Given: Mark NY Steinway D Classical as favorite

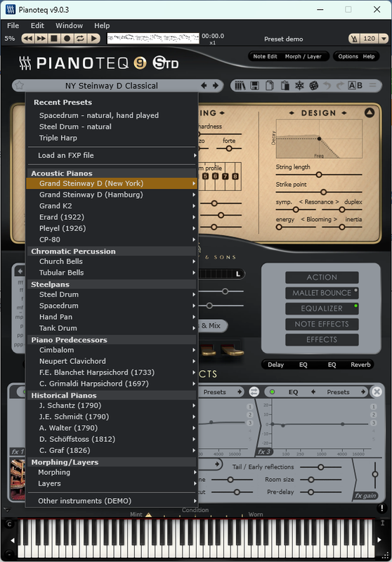Looking at the screenshot, I should (20, 85).
